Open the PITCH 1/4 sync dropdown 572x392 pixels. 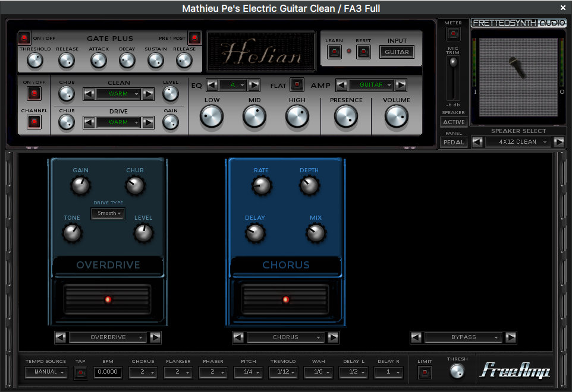tap(249, 372)
